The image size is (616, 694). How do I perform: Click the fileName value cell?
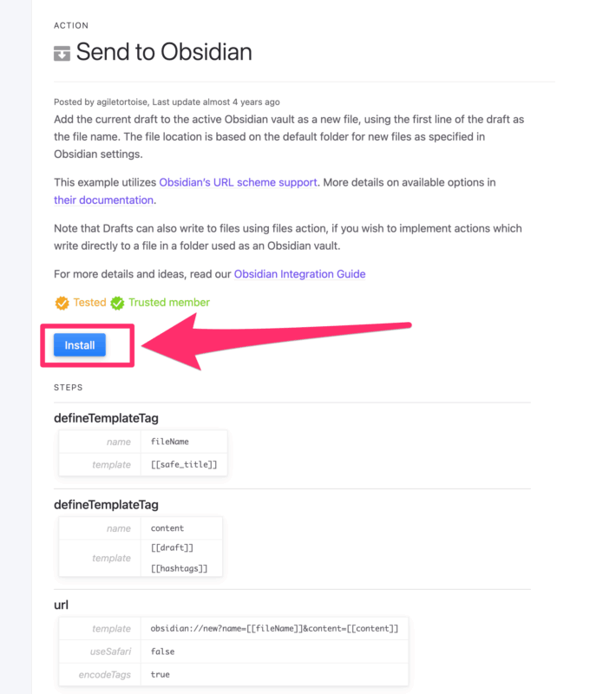184,442
